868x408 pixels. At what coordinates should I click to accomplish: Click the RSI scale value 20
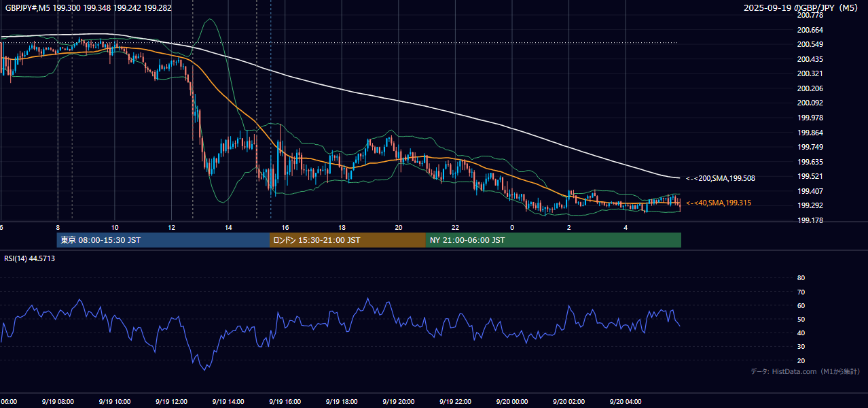coord(801,360)
